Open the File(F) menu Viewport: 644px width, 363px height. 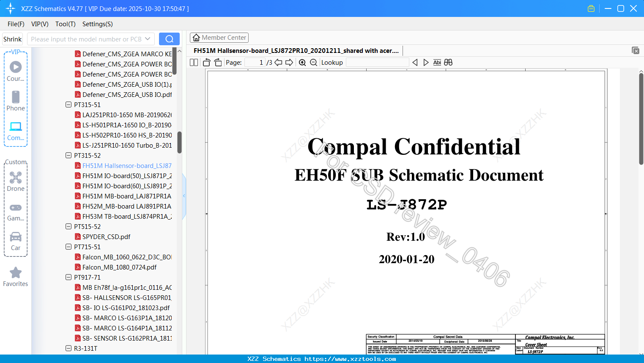tap(16, 24)
